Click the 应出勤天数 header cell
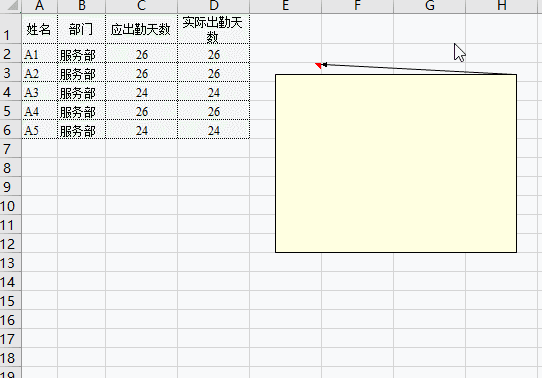Screen dimensions: 542x378 click(x=142, y=29)
